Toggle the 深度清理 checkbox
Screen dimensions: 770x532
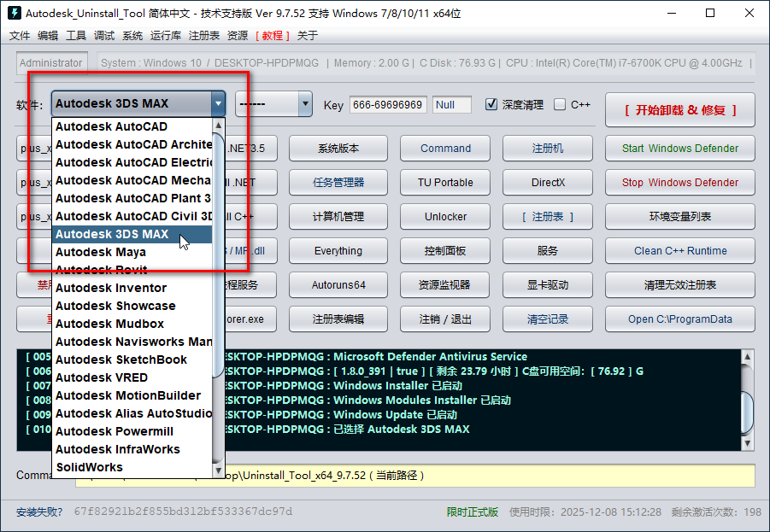(x=491, y=104)
